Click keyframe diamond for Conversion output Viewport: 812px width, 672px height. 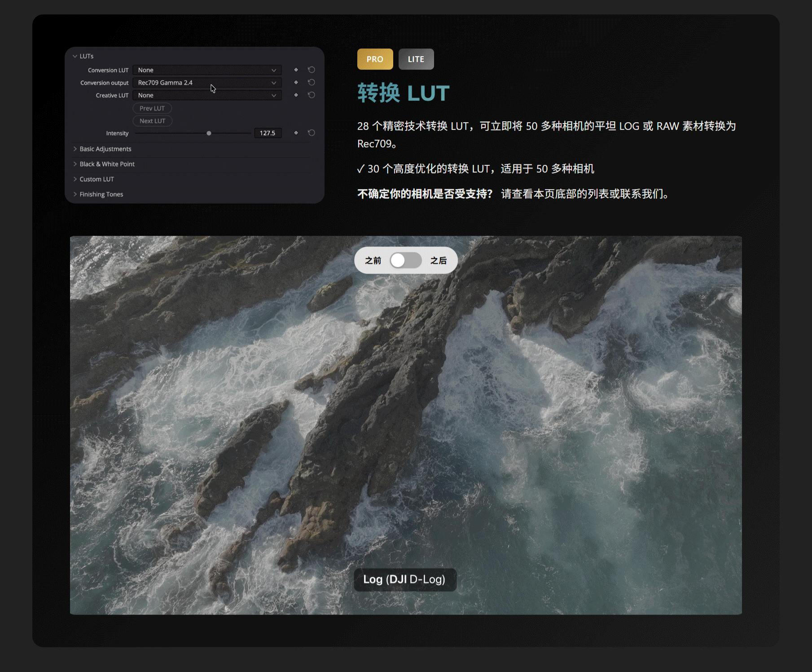[x=296, y=82]
